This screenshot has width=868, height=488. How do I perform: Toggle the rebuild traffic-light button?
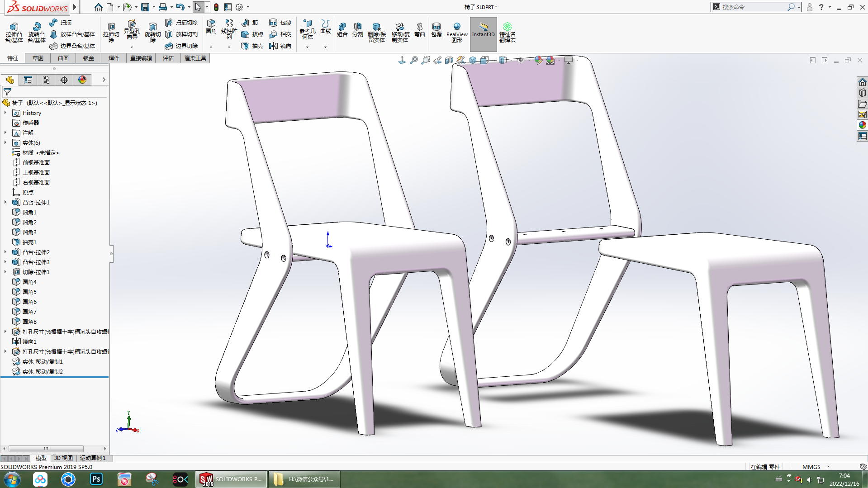216,7
